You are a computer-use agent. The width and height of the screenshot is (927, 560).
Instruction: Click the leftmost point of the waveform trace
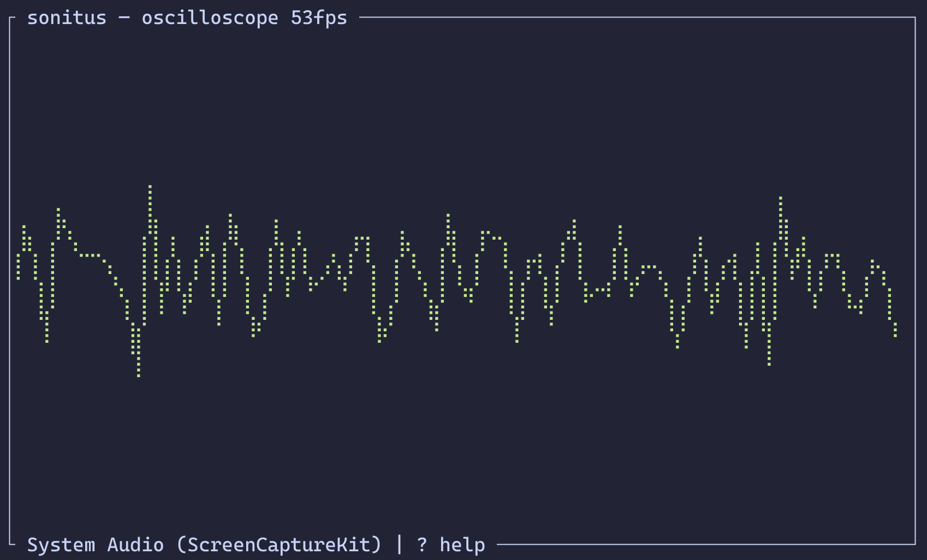(x=18, y=267)
